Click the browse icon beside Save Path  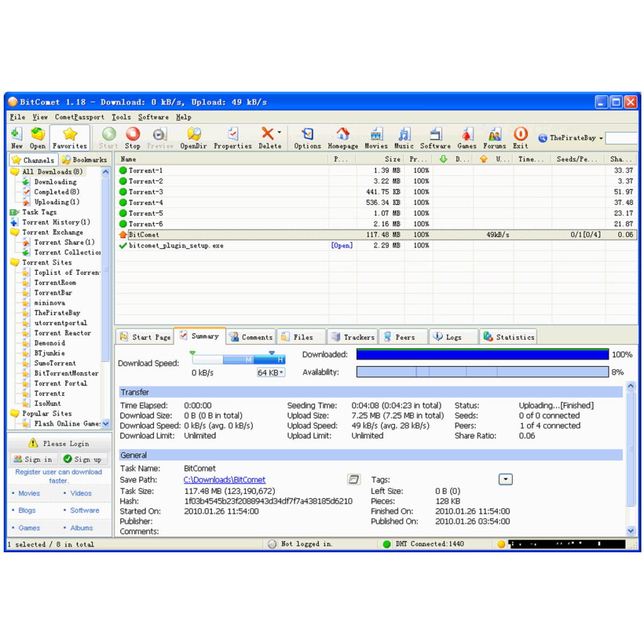pyautogui.click(x=353, y=479)
